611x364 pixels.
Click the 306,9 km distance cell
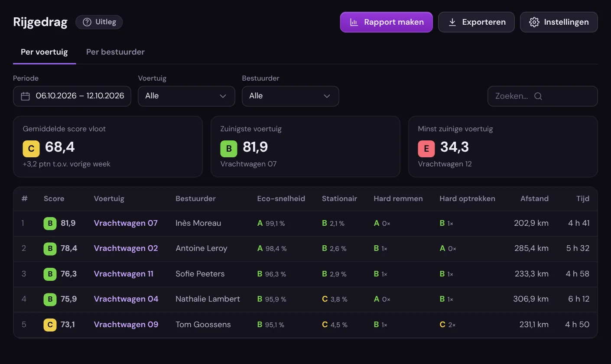point(531,299)
